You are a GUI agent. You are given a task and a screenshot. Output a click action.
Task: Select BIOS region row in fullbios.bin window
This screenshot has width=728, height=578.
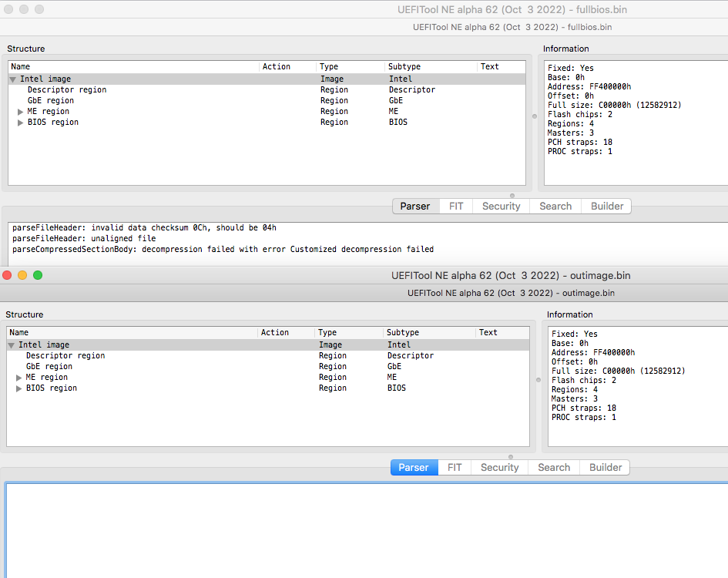[x=267, y=122]
